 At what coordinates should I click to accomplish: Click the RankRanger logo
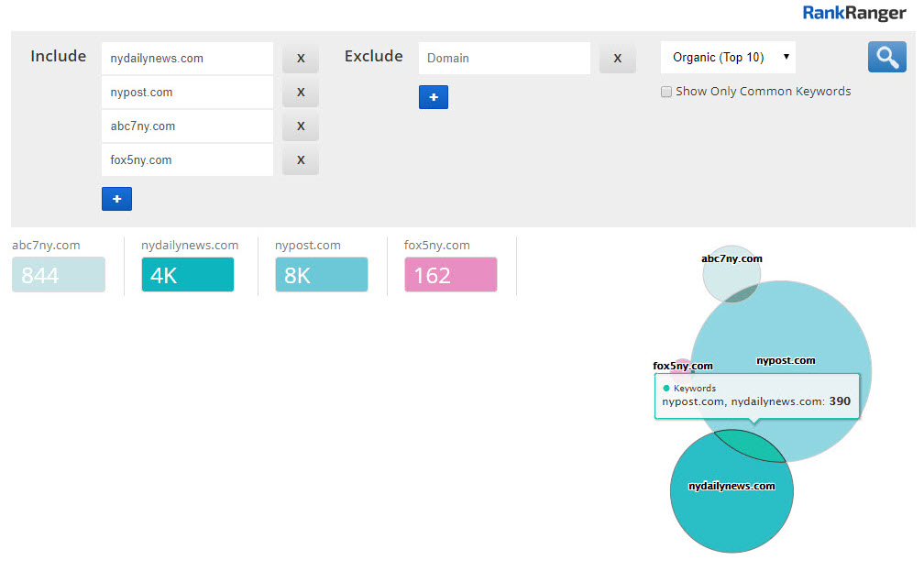pos(854,13)
